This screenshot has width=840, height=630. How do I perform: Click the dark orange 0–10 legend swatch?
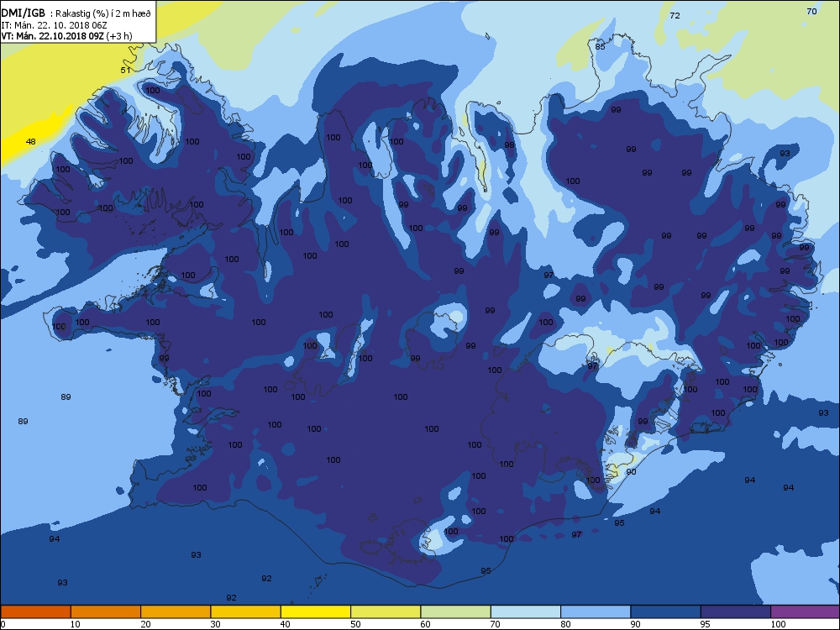pyautogui.click(x=35, y=612)
